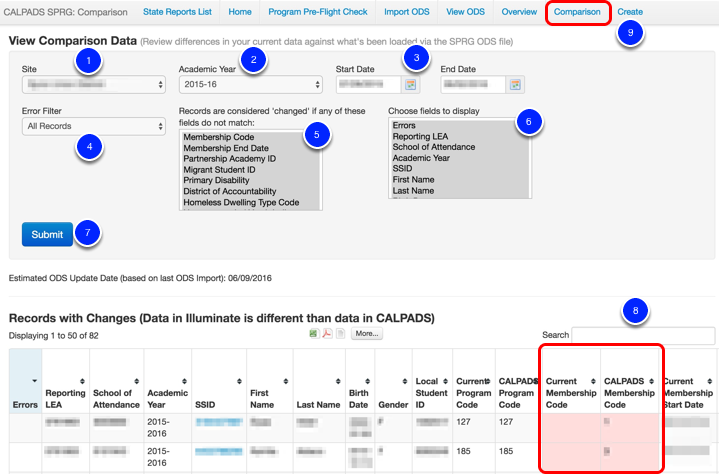Open the Academic Year dropdown showing 2015-16
This screenshot has width=719, height=474.
pos(250,84)
